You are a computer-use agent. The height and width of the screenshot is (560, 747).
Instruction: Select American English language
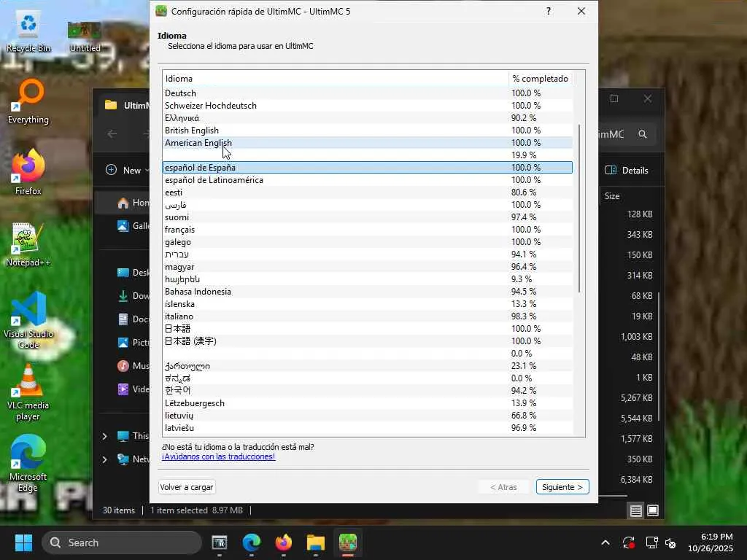[368, 142]
